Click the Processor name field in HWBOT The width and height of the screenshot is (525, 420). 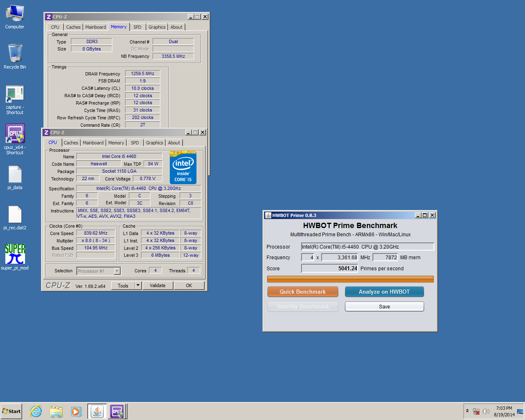pyautogui.click(x=367, y=247)
